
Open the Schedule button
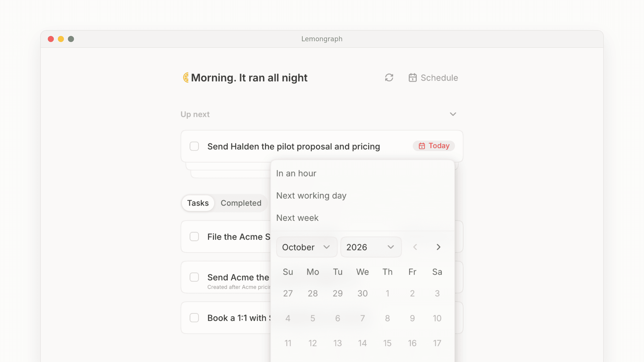(433, 78)
